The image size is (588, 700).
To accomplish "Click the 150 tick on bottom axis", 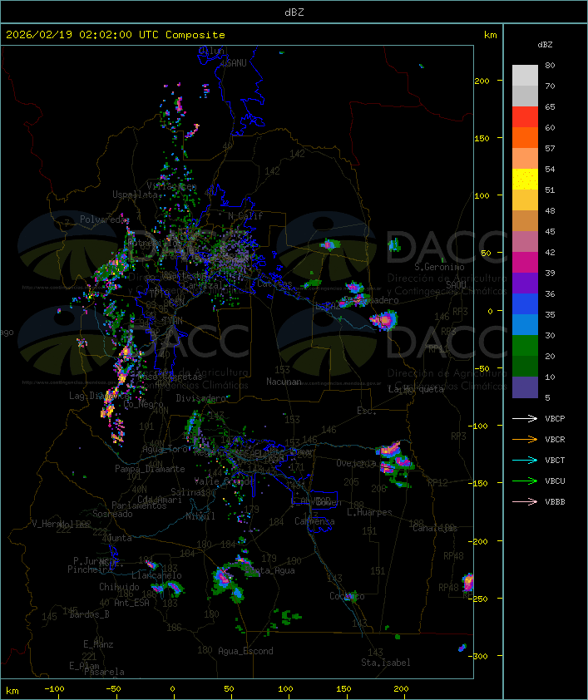I will [x=343, y=689].
